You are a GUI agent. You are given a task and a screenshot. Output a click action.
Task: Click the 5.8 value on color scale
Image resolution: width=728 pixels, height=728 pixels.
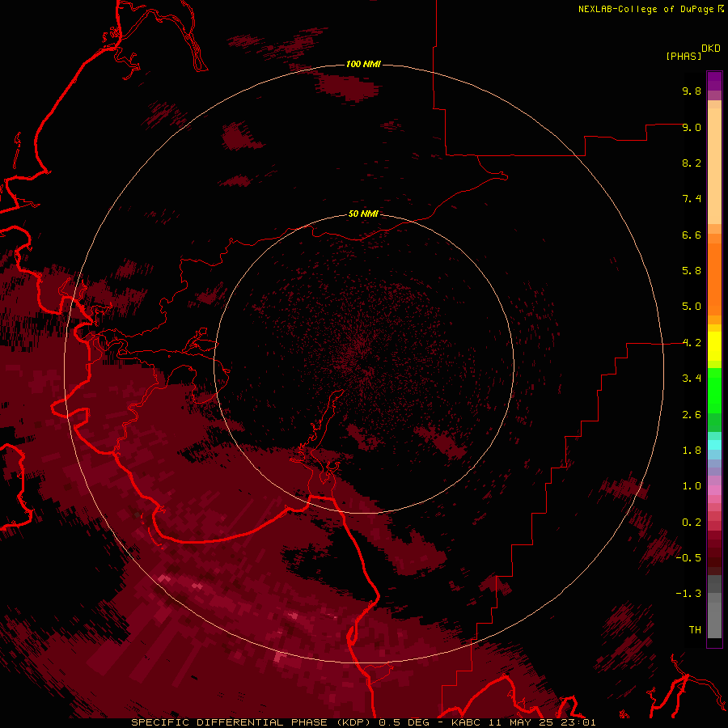(x=692, y=271)
